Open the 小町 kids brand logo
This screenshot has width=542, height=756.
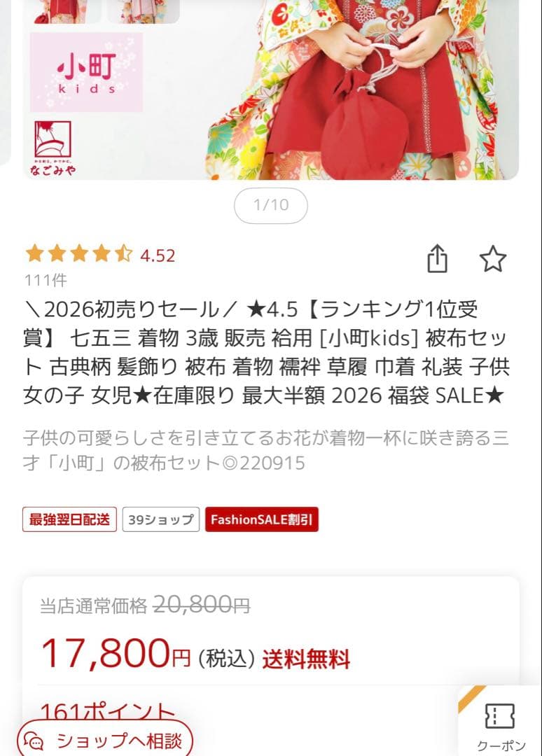pyautogui.click(x=86, y=72)
